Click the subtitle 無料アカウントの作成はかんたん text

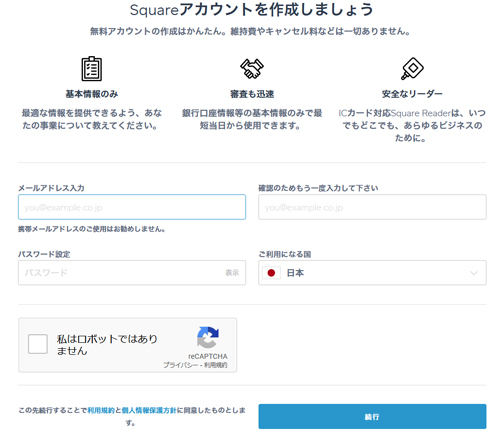(250, 31)
